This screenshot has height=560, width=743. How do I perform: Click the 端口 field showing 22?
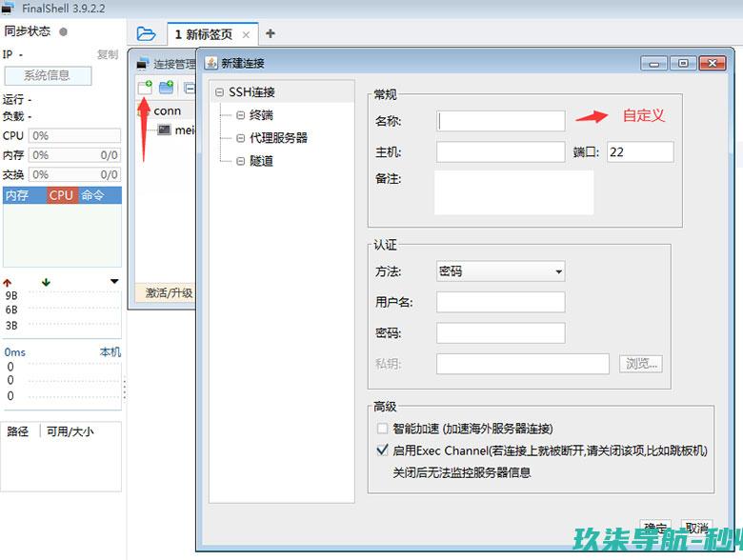[x=640, y=152]
